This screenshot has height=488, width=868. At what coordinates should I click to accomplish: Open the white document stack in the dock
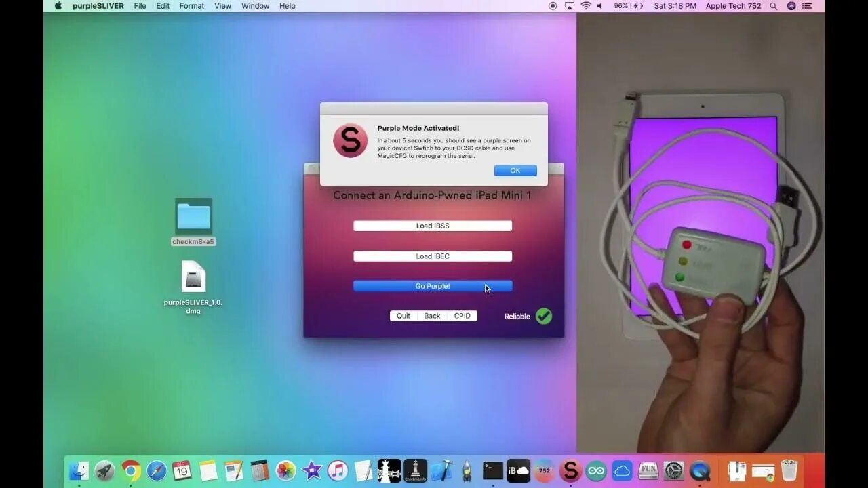(737, 470)
